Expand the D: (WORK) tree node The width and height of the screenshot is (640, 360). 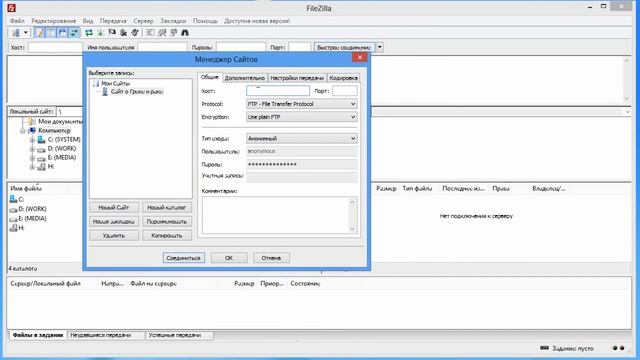point(32,149)
